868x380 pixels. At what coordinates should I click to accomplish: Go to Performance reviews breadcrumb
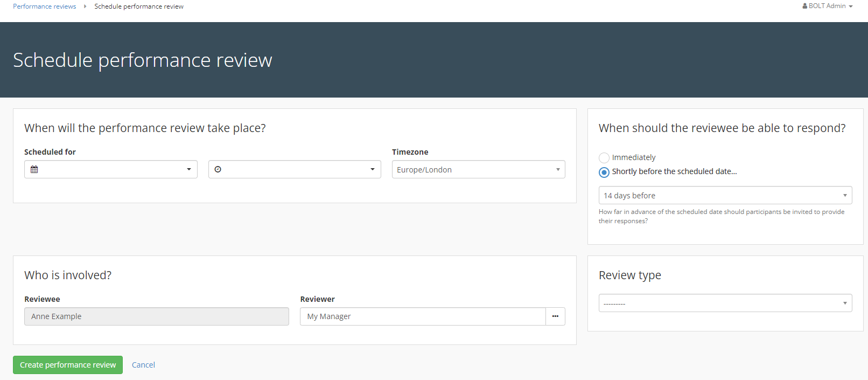point(44,6)
